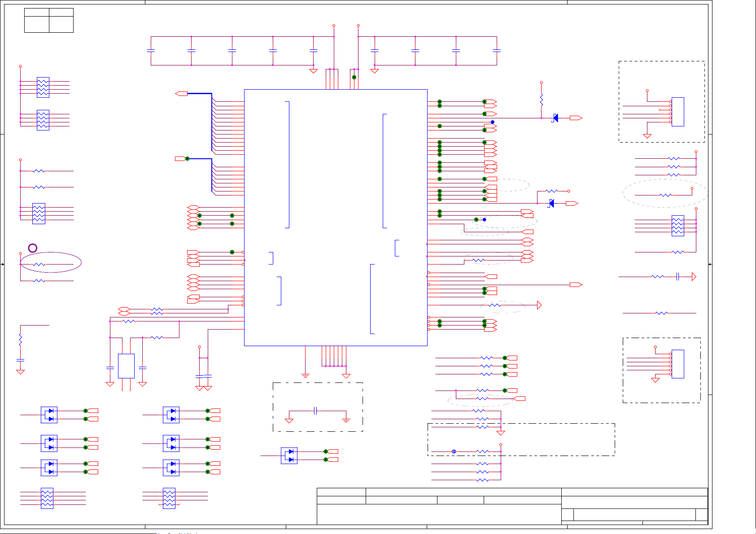Click the small blue circle symbol in the wide dashed box
Screen dimensions: 756x534
click(454, 452)
